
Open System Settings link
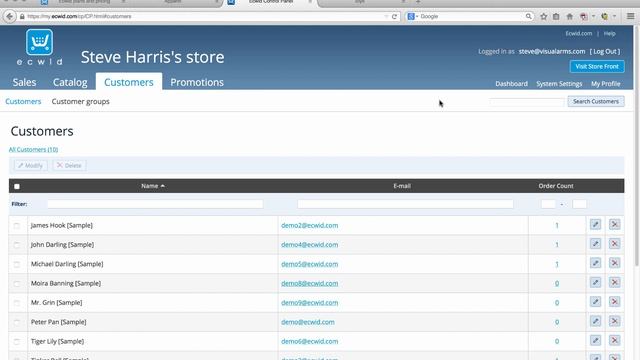pyautogui.click(x=559, y=84)
